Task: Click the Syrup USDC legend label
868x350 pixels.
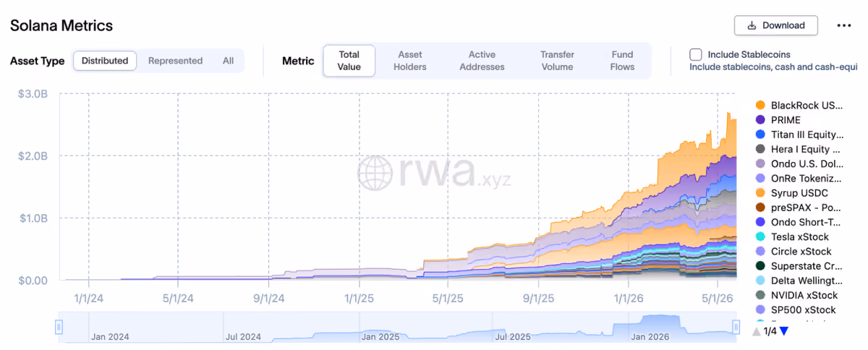Action: click(x=799, y=193)
